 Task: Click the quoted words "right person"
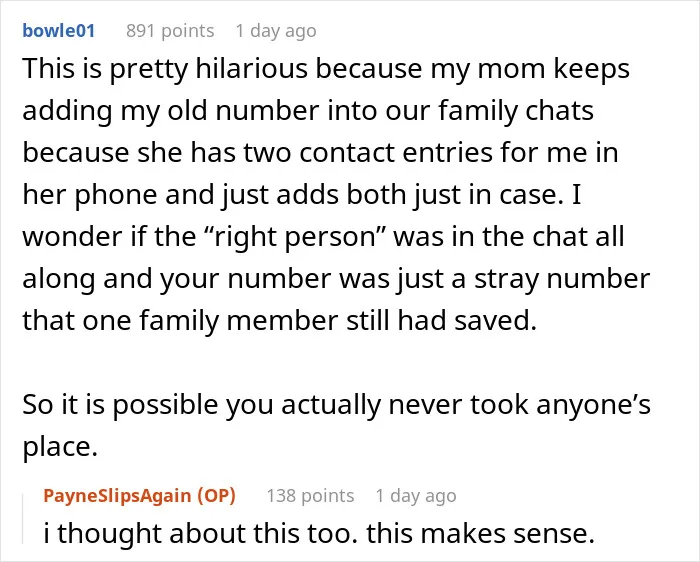(295, 237)
